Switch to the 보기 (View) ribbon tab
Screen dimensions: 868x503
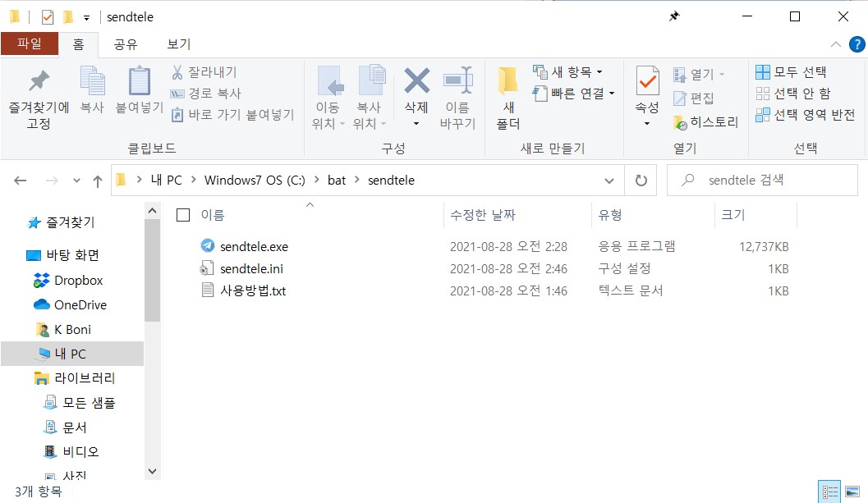(x=179, y=44)
